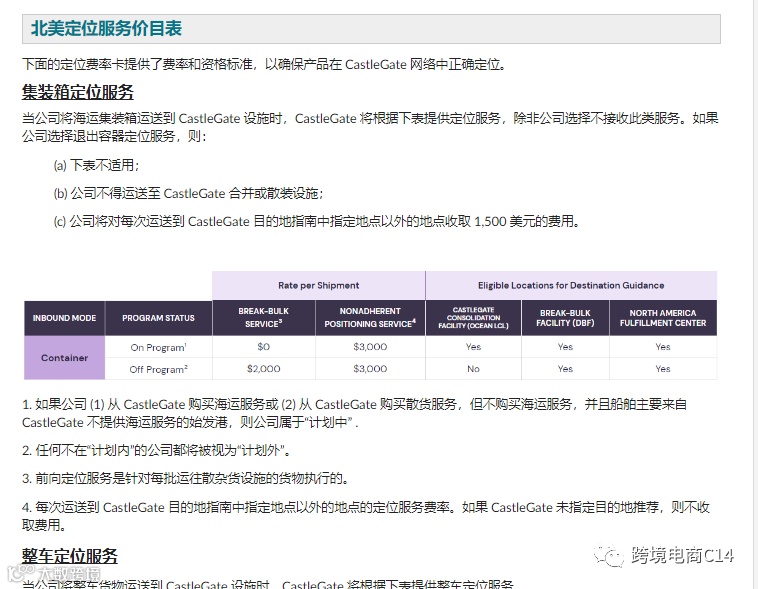Viewport: 758px width, 589px height.
Task: Click Yes under Fulfillment Center, On Program
Action: pyautogui.click(x=663, y=347)
